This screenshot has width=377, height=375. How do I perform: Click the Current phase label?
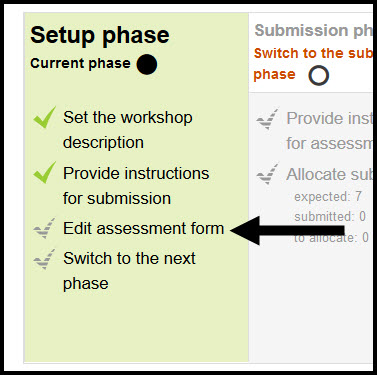[80, 63]
